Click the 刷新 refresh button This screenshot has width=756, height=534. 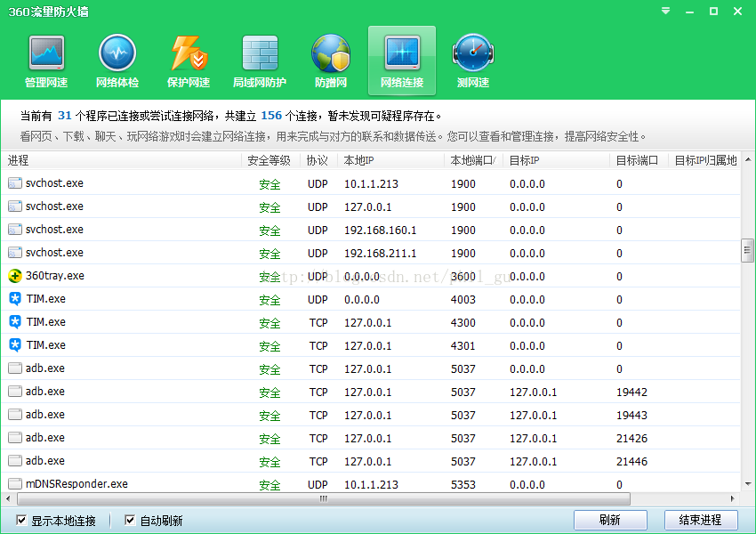coord(610,520)
